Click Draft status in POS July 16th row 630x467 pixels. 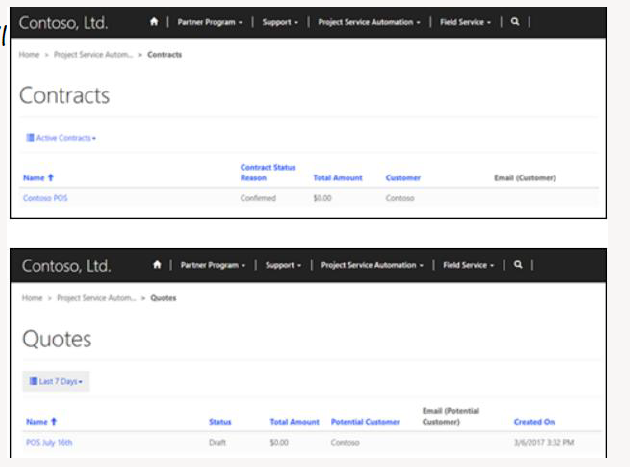[x=217, y=442]
